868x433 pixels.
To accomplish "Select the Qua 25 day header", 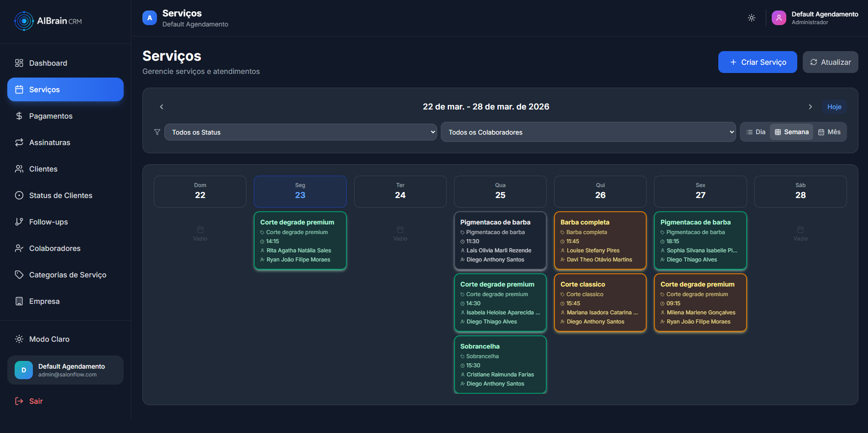I will click(x=500, y=192).
